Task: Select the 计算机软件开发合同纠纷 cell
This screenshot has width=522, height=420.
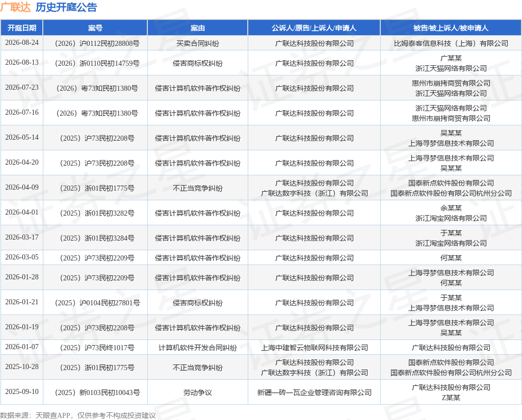Action: pos(198,348)
